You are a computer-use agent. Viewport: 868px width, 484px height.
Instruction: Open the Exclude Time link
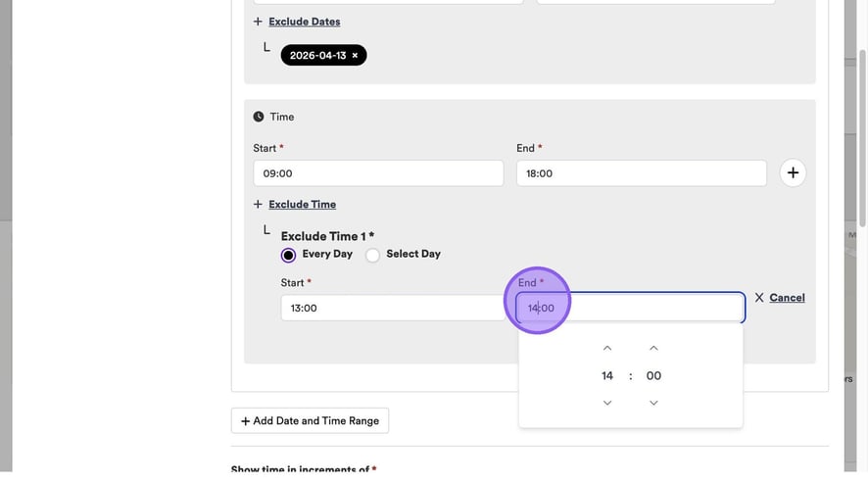(x=302, y=205)
